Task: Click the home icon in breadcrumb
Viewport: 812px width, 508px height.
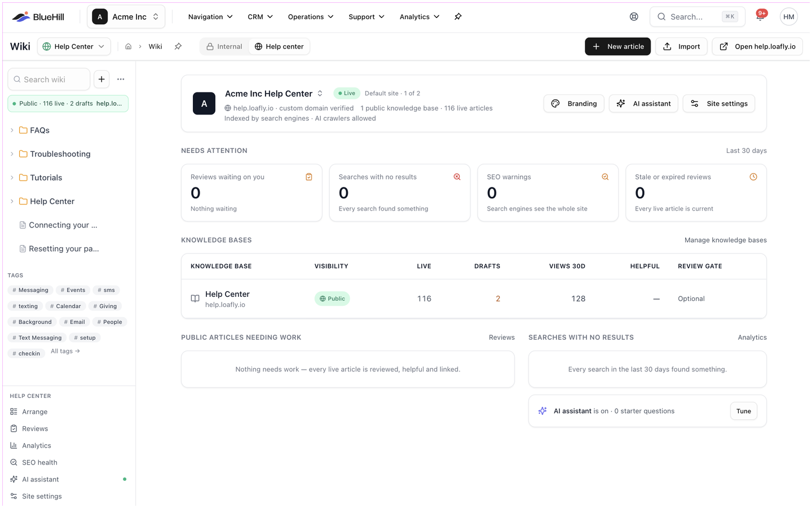Action: 129,47
